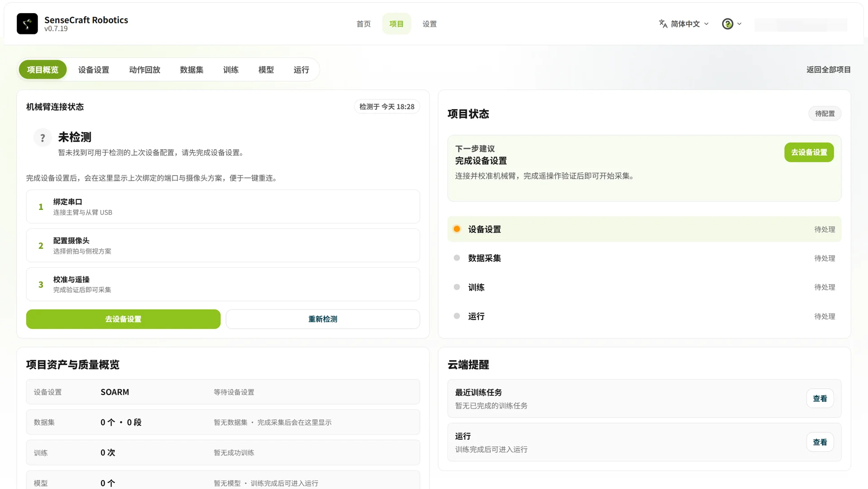Click the 未检测 status heading

[x=75, y=137]
